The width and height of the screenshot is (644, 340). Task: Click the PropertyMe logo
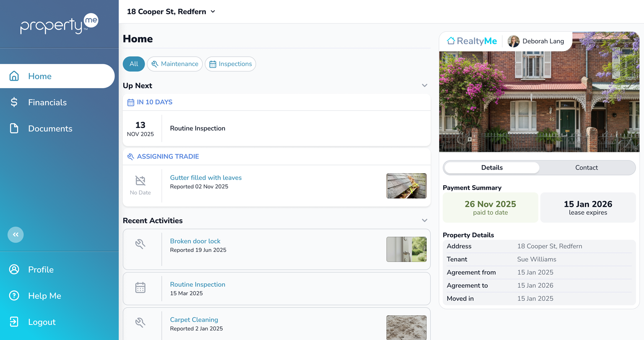(x=59, y=24)
